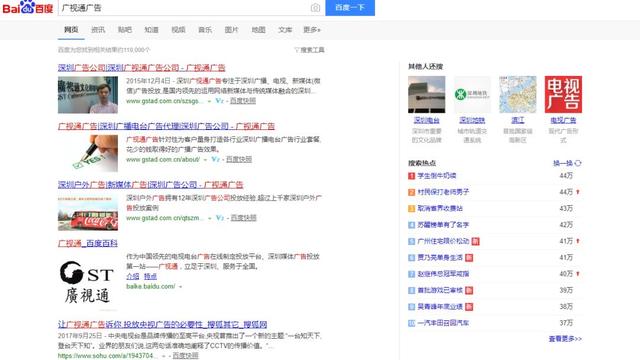Click rank 1 red badge icon
This screenshot has width=640, height=360.
411,176
